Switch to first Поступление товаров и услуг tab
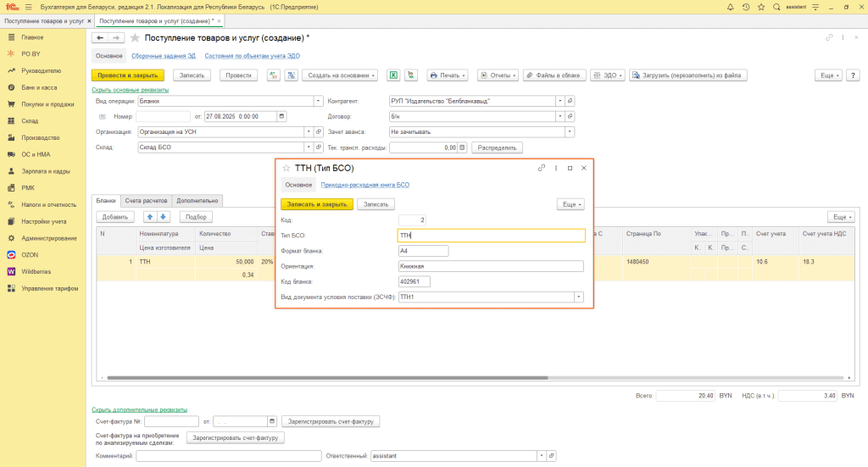The height and width of the screenshot is (467, 868). click(x=44, y=21)
